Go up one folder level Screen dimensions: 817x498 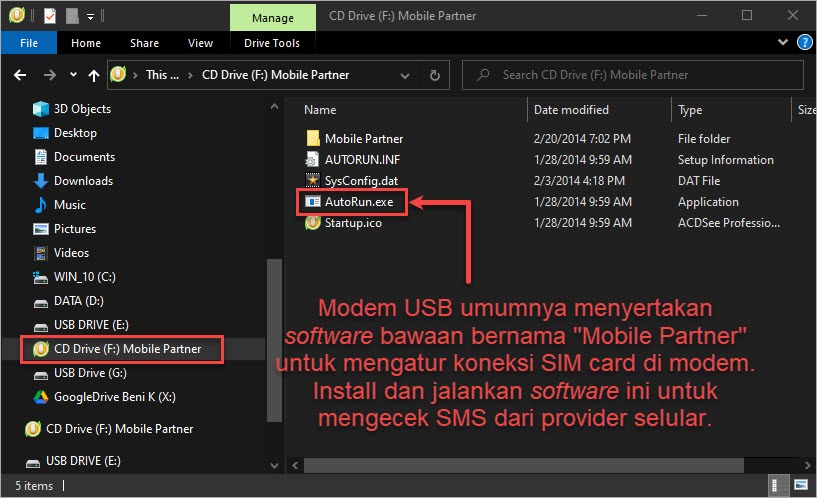(94, 76)
